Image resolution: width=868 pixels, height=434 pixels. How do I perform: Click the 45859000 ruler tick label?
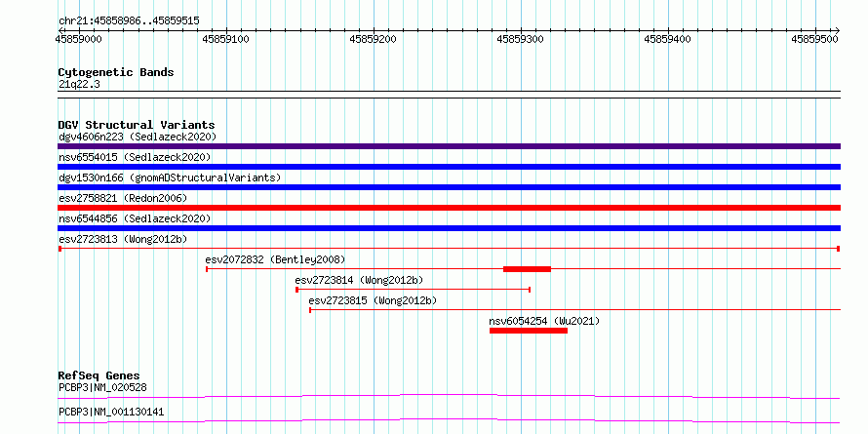79,39
